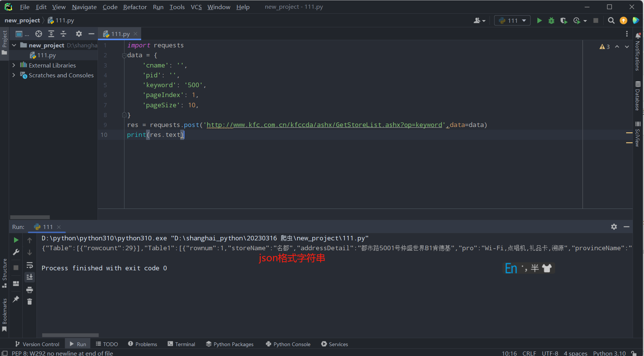This screenshot has width=644, height=356.
Task: Click the Run console horizontal scrollbar
Action: [x=70, y=335]
